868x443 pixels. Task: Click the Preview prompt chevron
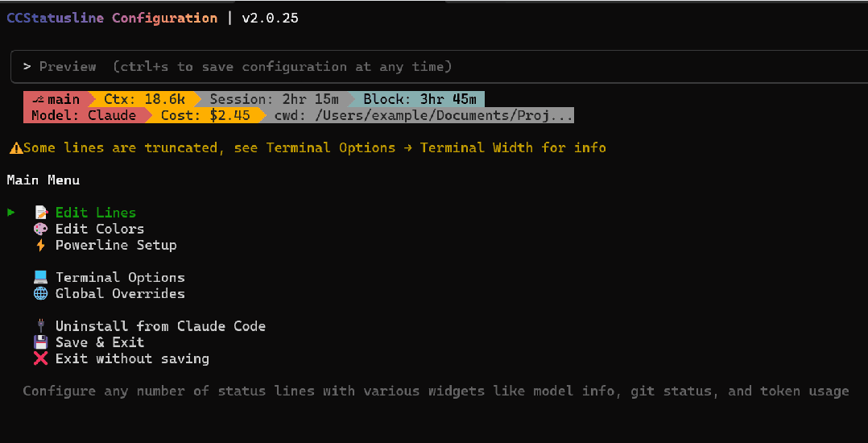(x=27, y=67)
